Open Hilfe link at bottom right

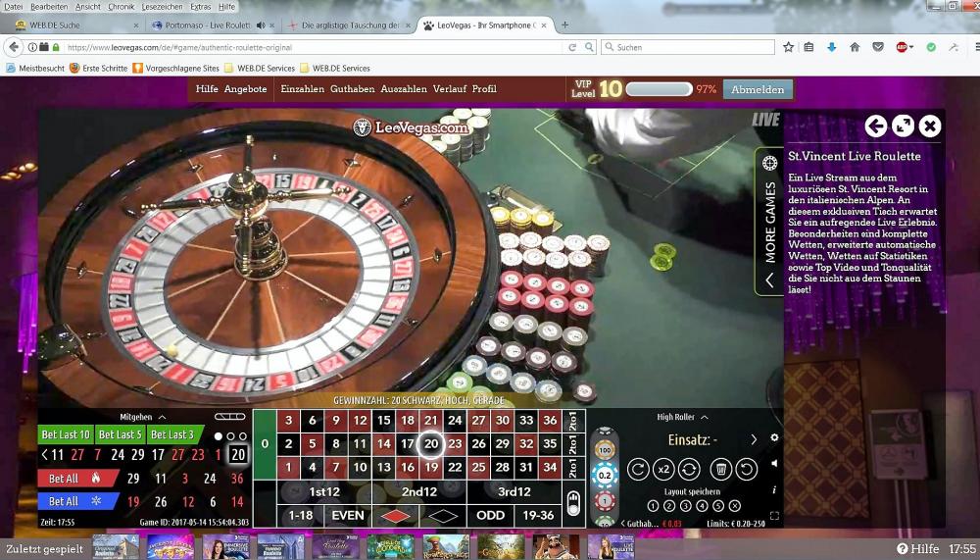pyautogui.click(x=918, y=549)
